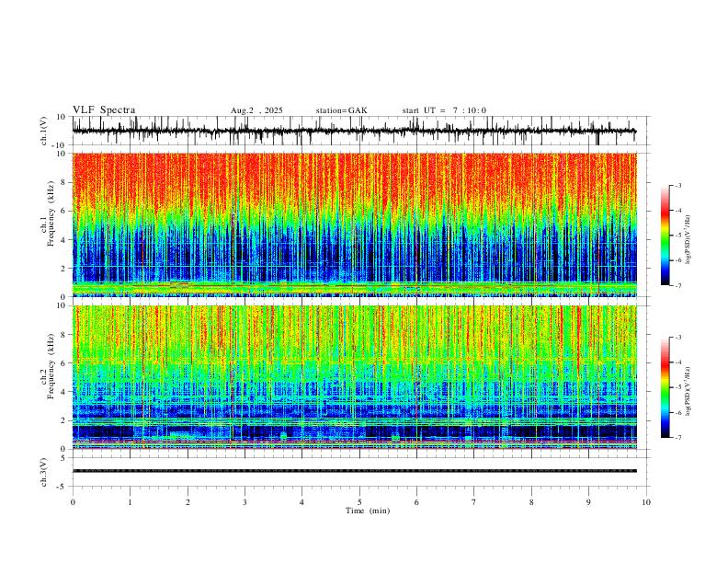The height and width of the screenshot is (563, 728).
Task: Click the ch.1 spectrogram panel
Action: pyautogui.click(x=354, y=224)
